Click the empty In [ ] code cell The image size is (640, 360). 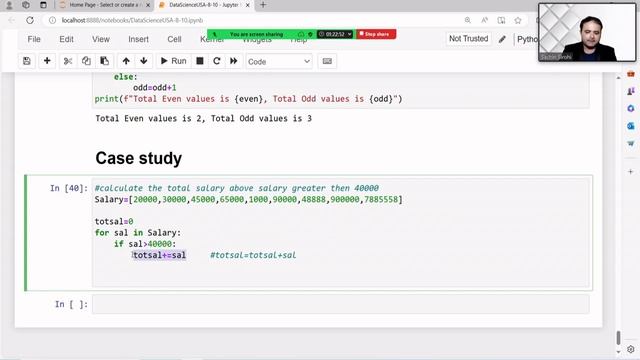341,304
